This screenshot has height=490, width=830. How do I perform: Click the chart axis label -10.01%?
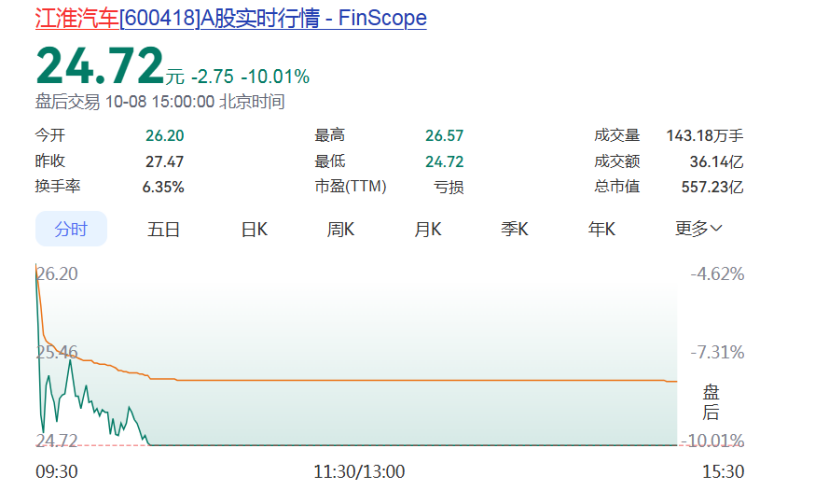[x=712, y=440]
